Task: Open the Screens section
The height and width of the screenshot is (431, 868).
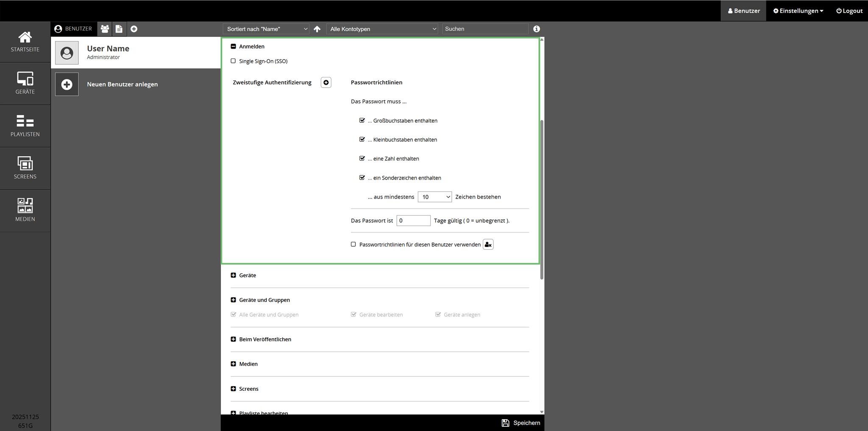Action: click(x=25, y=168)
